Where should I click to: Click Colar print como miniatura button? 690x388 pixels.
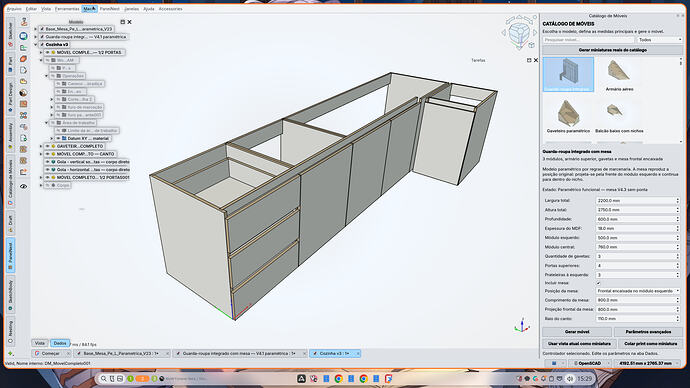point(650,343)
